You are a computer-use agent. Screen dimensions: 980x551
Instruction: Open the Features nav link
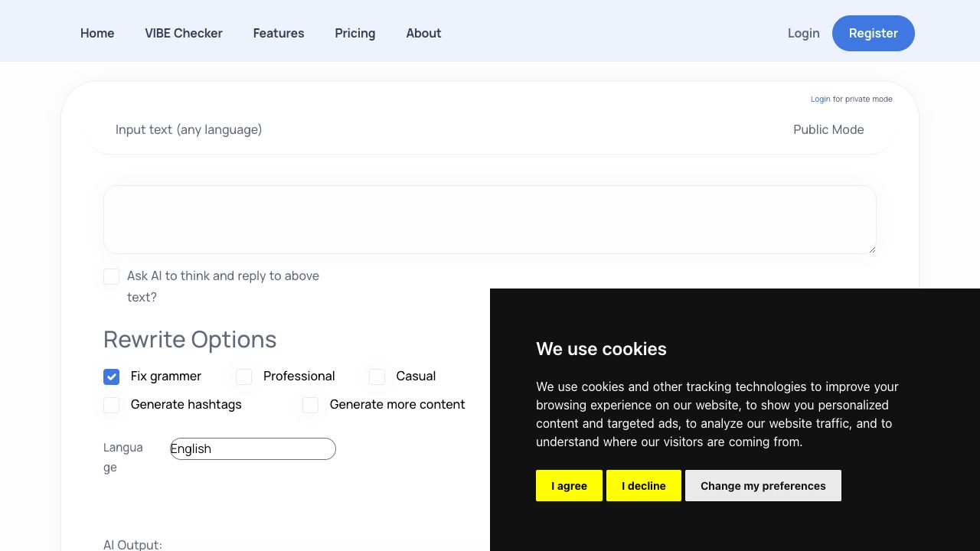click(x=279, y=34)
